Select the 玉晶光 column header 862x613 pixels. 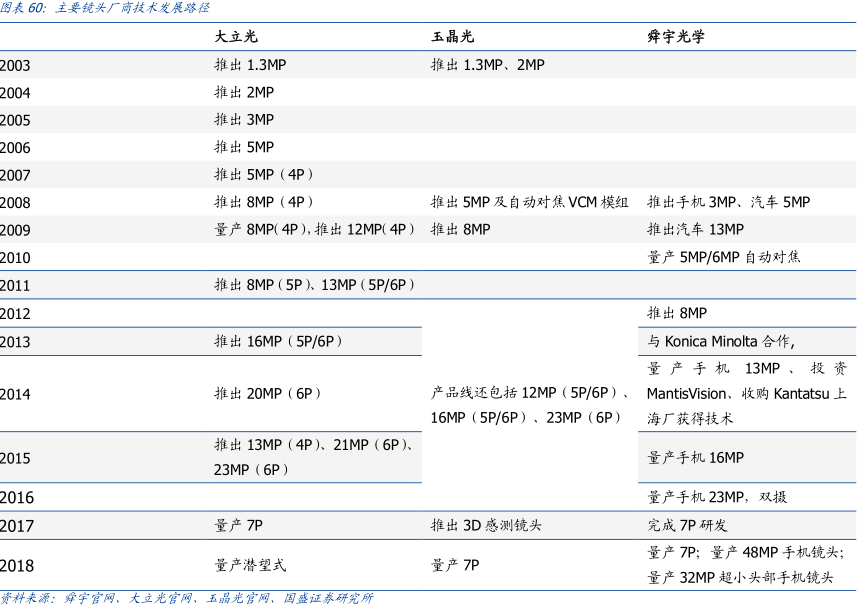click(x=452, y=36)
